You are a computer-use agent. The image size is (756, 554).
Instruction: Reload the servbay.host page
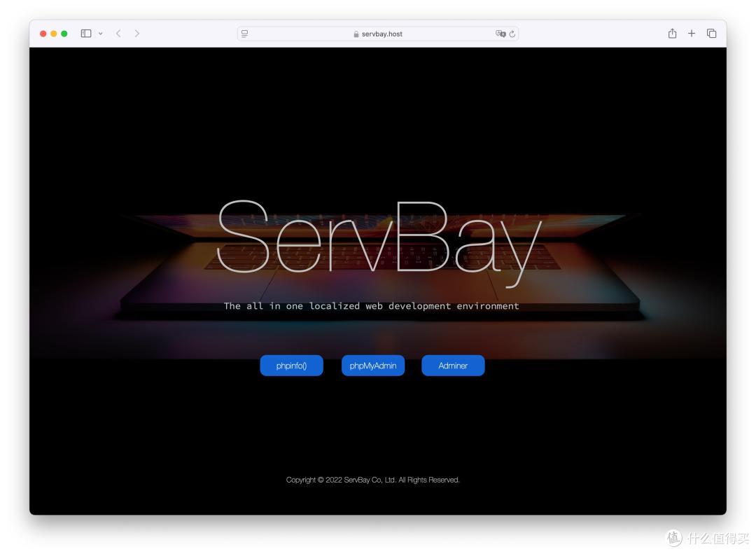tap(513, 33)
